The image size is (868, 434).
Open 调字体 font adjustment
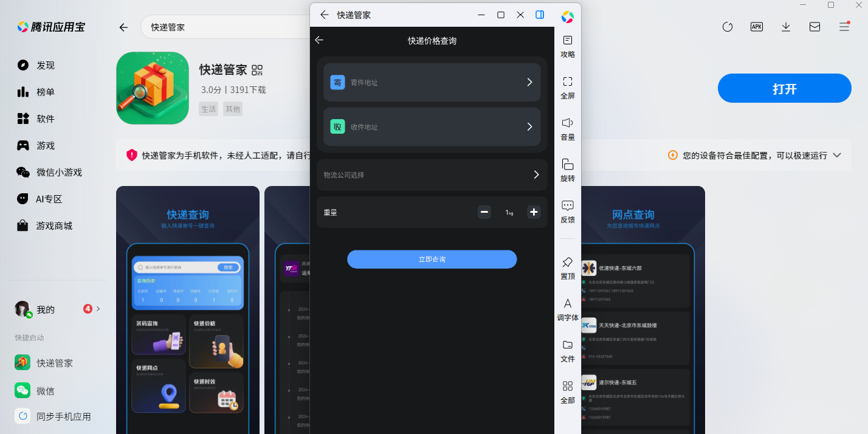pos(568,309)
